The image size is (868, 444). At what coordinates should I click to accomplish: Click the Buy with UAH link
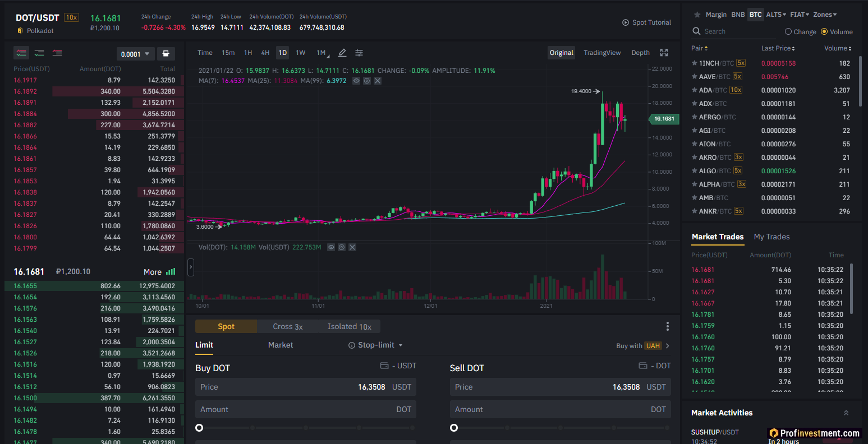coord(643,346)
